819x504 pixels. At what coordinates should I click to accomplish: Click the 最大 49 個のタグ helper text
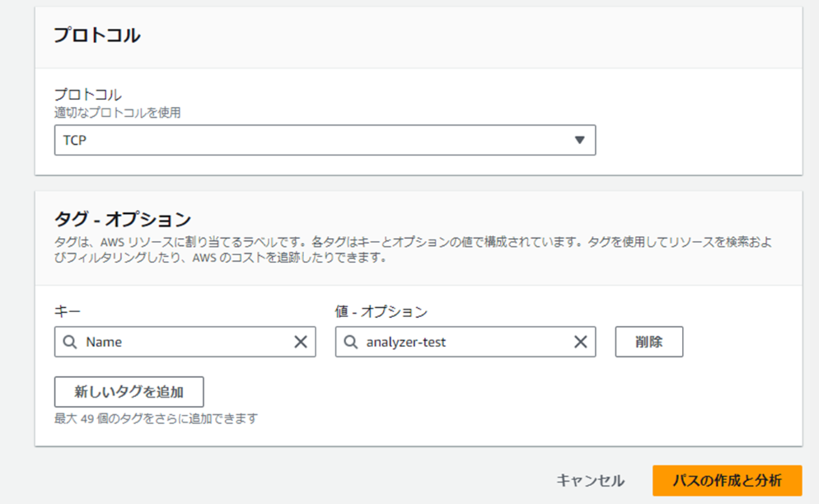(157, 419)
